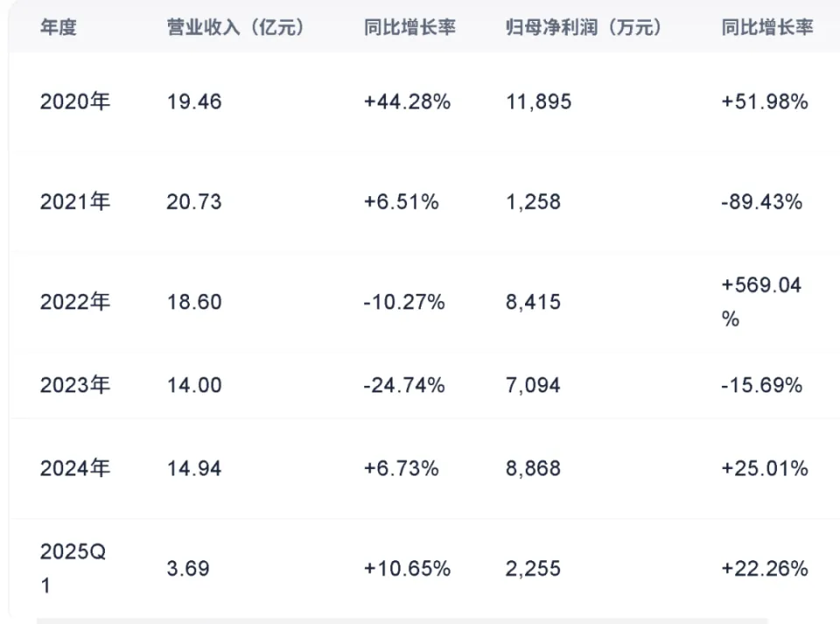The image size is (840, 624).
Task: Select the 2022年 row label
Action: point(75,302)
